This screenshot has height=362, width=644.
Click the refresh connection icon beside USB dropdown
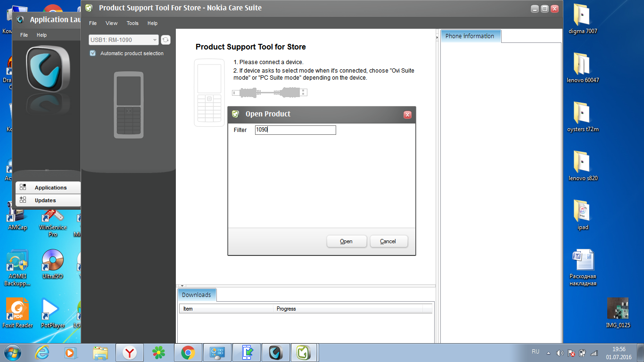pyautogui.click(x=165, y=40)
